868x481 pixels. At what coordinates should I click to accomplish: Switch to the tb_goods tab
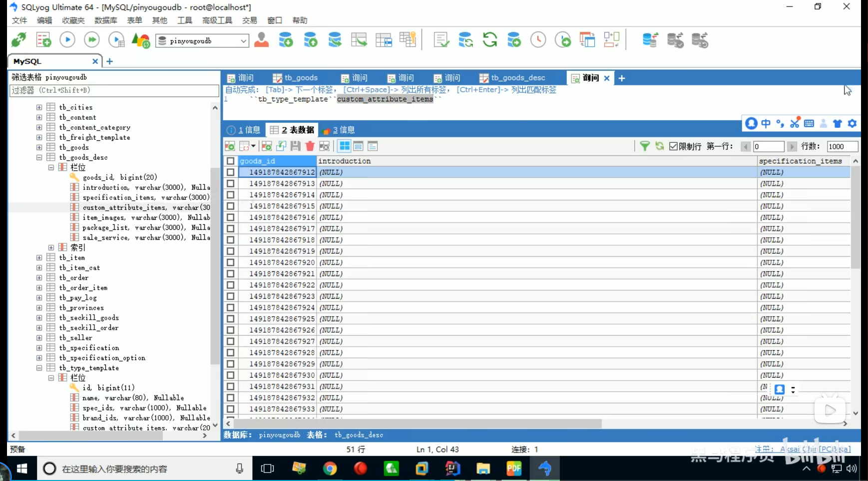(x=295, y=77)
